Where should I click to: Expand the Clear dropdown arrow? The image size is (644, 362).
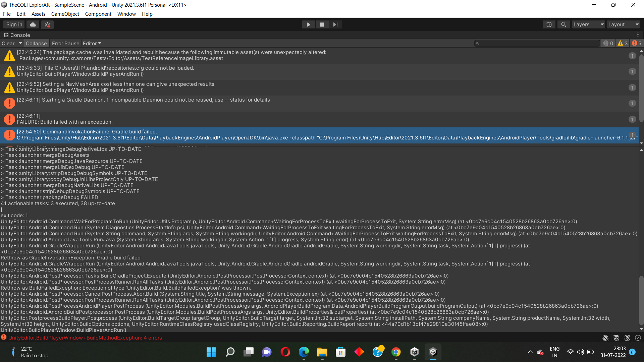pos(20,43)
